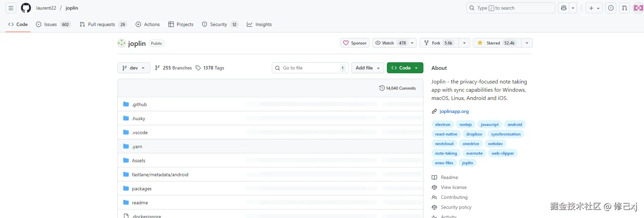Open Copilot chat icon
This screenshot has width=644, height=218.
pyautogui.click(x=564, y=8)
